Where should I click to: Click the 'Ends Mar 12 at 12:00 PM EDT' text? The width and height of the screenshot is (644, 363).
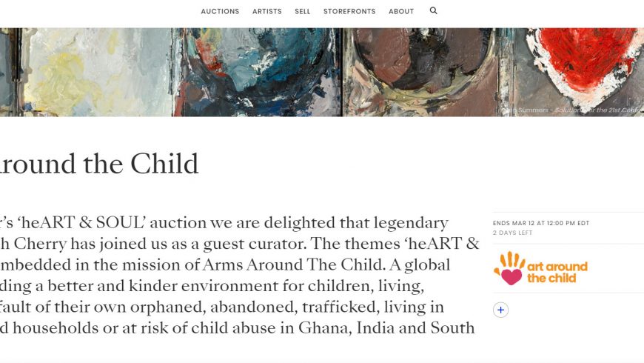point(541,223)
